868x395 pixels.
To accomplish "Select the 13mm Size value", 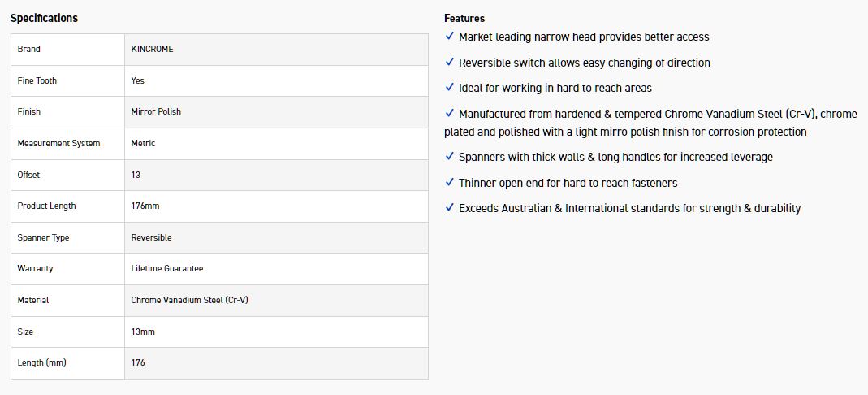I will tap(143, 332).
